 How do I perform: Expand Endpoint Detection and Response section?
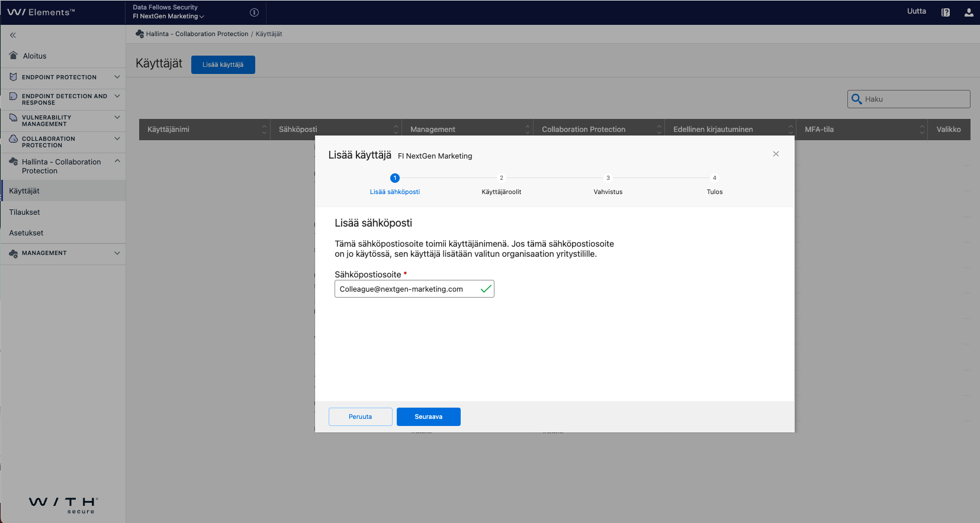(117, 96)
